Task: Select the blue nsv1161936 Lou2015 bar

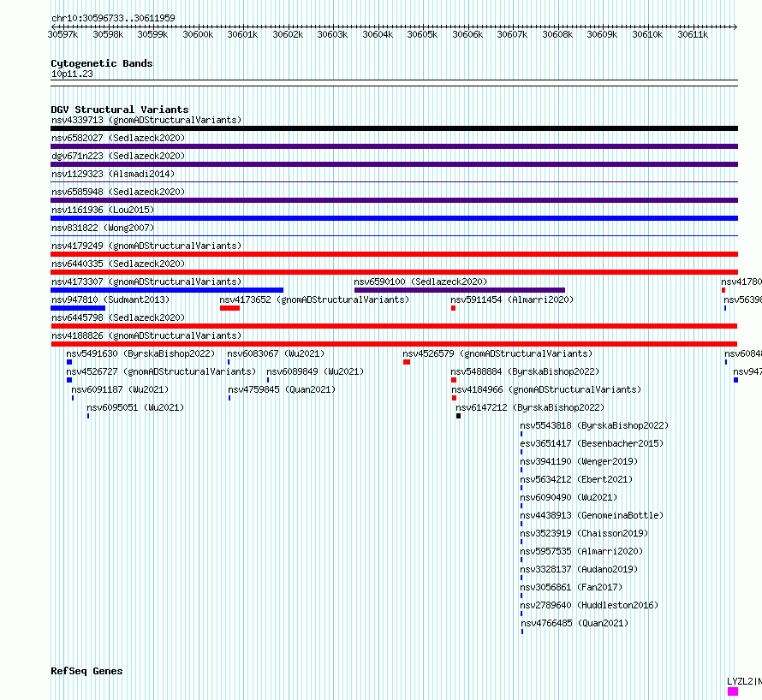Action: 394,218
